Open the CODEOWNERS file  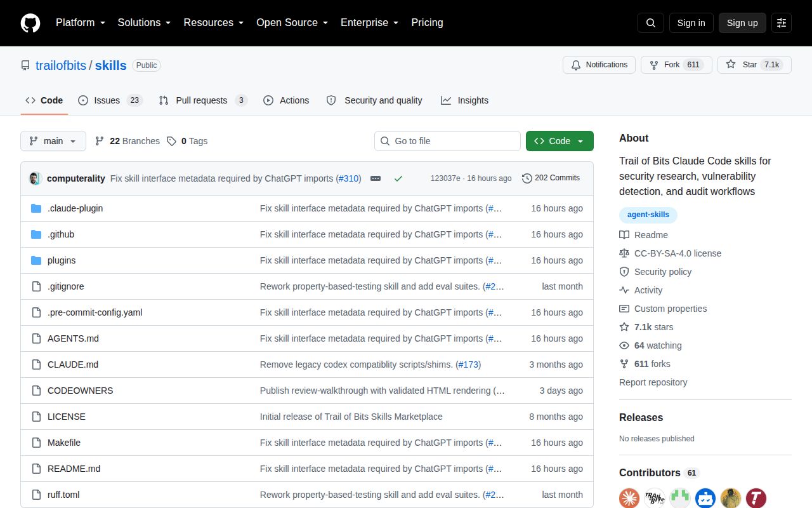coord(81,391)
